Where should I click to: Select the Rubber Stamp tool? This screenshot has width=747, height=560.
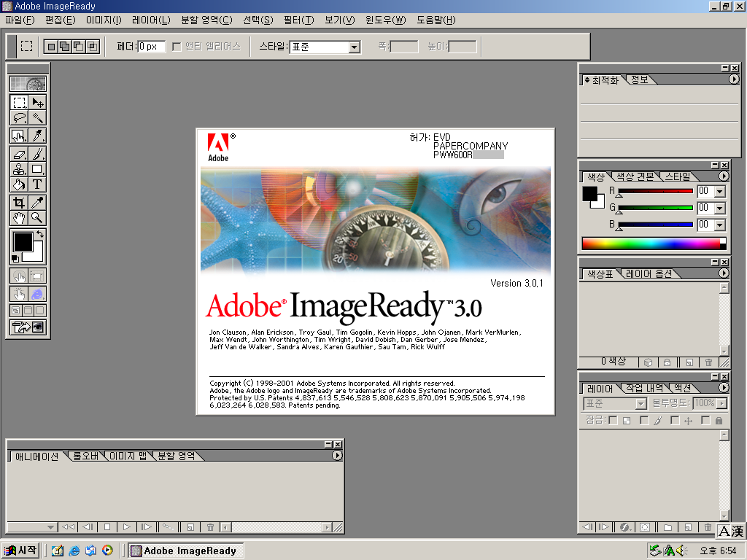click(x=19, y=169)
